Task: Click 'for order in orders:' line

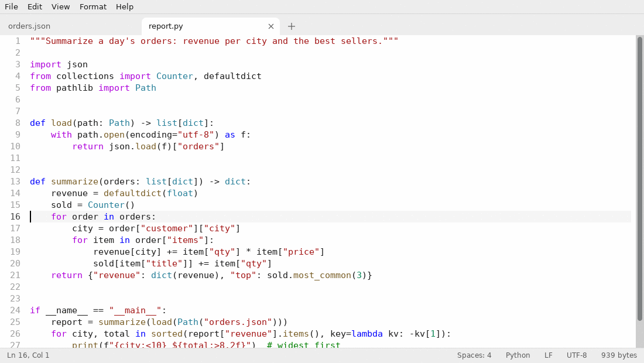Action: [104, 217]
